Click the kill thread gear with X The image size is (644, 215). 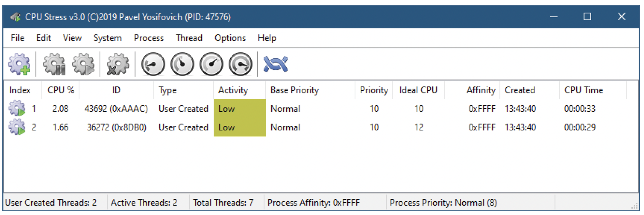click(x=118, y=64)
